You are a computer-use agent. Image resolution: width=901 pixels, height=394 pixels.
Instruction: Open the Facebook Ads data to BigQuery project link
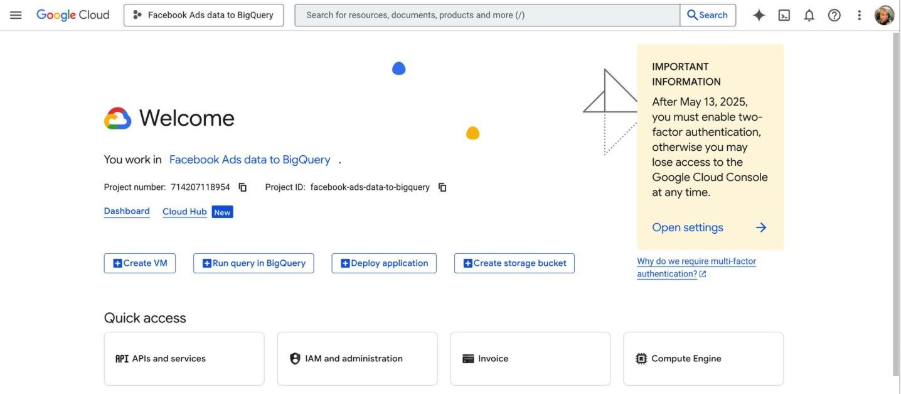tap(249, 160)
